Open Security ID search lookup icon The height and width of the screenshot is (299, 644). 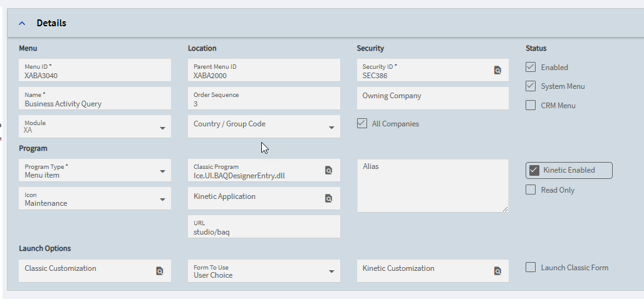(497, 70)
